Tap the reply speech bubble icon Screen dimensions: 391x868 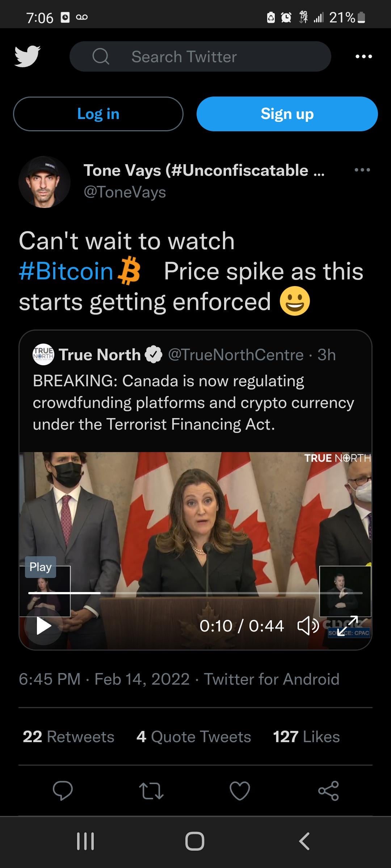click(63, 790)
